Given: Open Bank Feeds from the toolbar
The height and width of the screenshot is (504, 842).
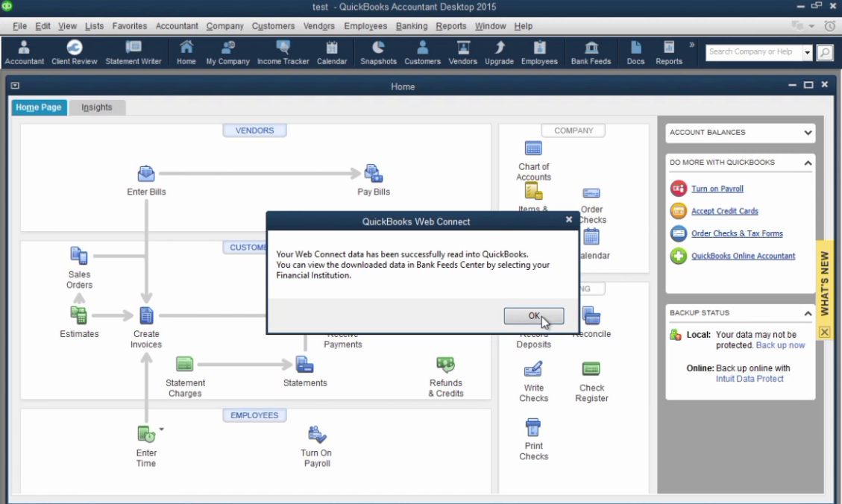Looking at the screenshot, I should pyautogui.click(x=591, y=53).
